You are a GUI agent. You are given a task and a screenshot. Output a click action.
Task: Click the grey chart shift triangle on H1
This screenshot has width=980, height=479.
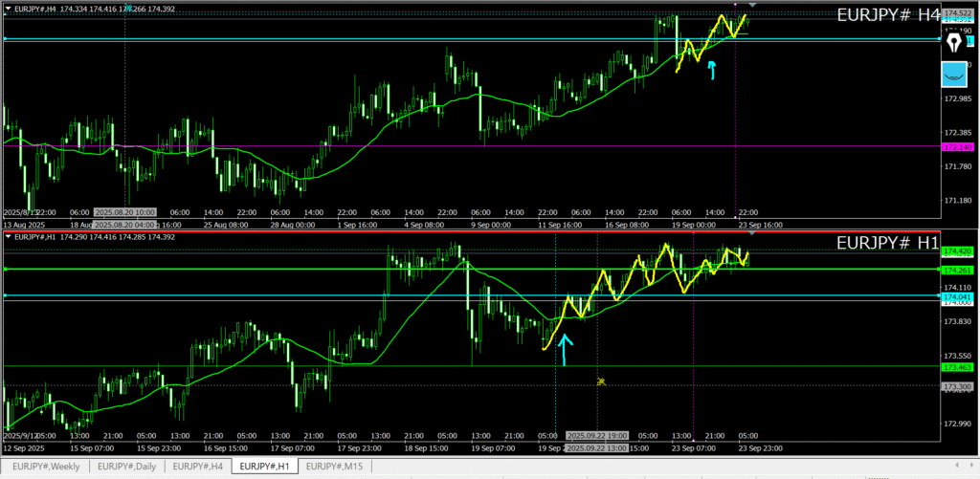click(752, 233)
